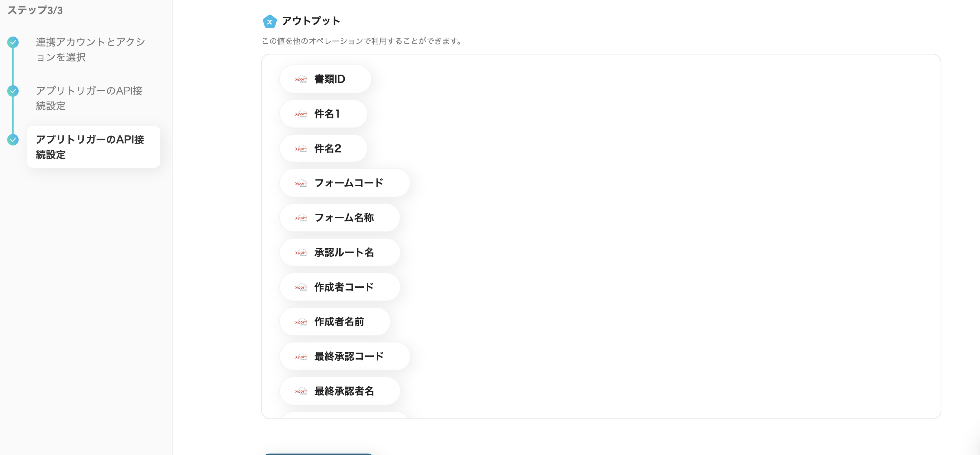Click the checkmark beside the highlighted third step
The height and width of the screenshot is (455, 980).
pyautogui.click(x=13, y=140)
